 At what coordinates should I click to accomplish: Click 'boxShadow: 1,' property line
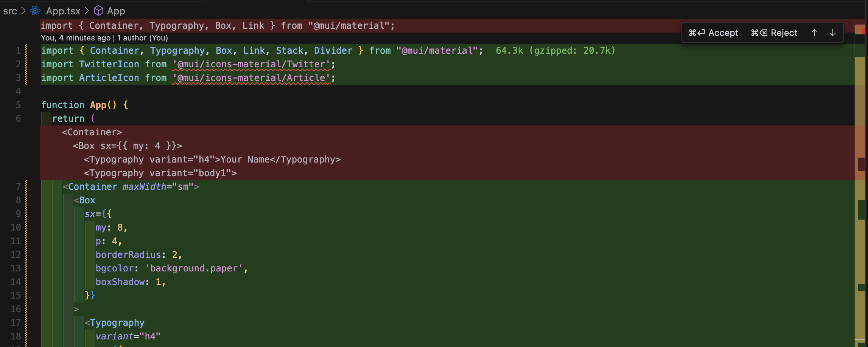(x=131, y=282)
